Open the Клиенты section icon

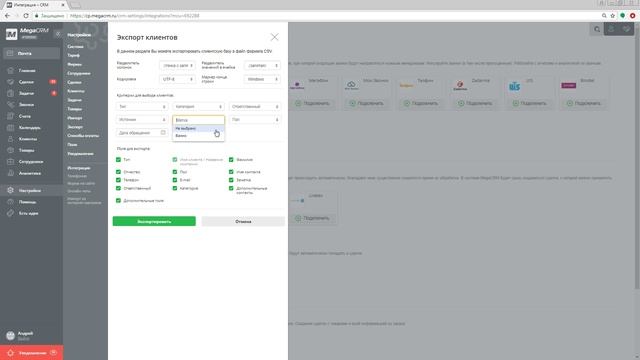11,139
